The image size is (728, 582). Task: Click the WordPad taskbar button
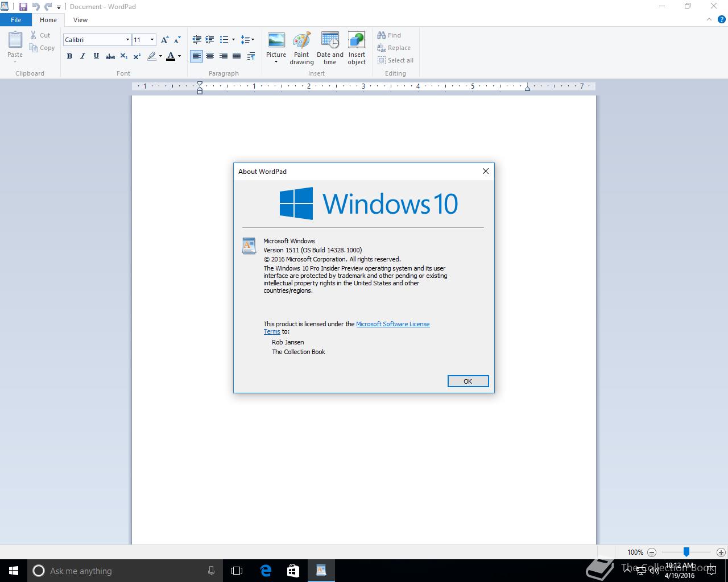pos(321,571)
